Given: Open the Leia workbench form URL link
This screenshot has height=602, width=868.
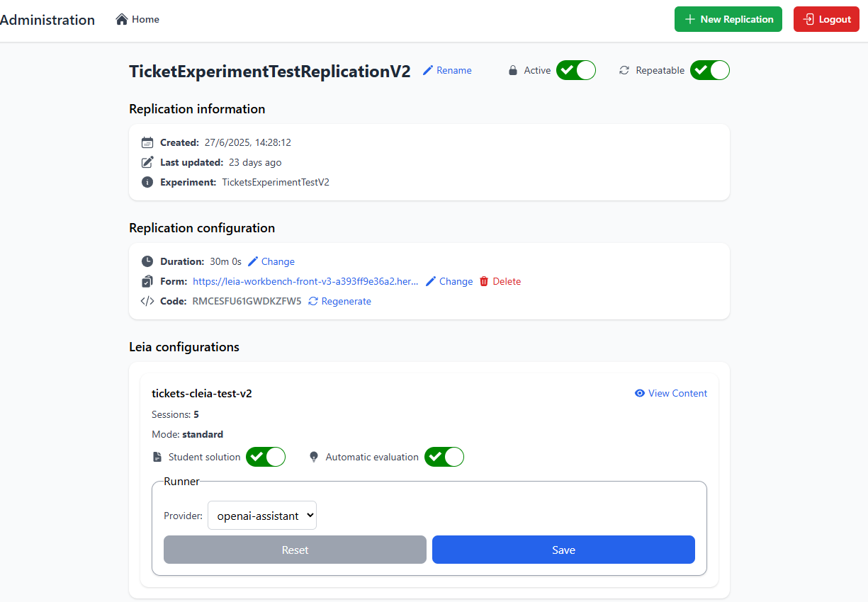Looking at the screenshot, I should point(305,281).
